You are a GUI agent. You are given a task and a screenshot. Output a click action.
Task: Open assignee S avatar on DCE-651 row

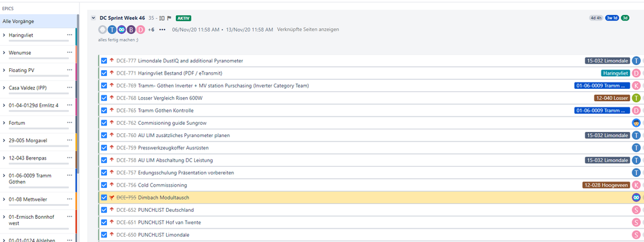(636, 222)
